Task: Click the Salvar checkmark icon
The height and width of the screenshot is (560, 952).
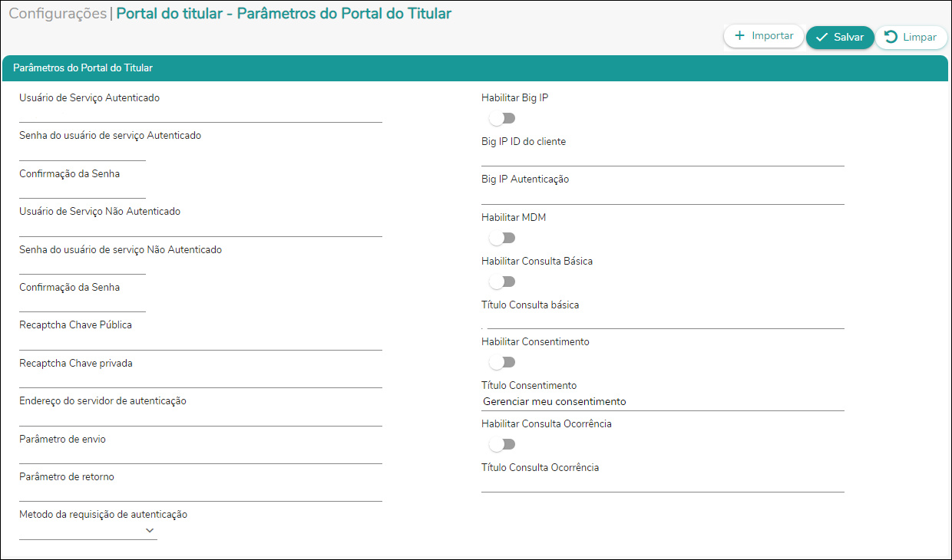Action: pyautogui.click(x=821, y=38)
